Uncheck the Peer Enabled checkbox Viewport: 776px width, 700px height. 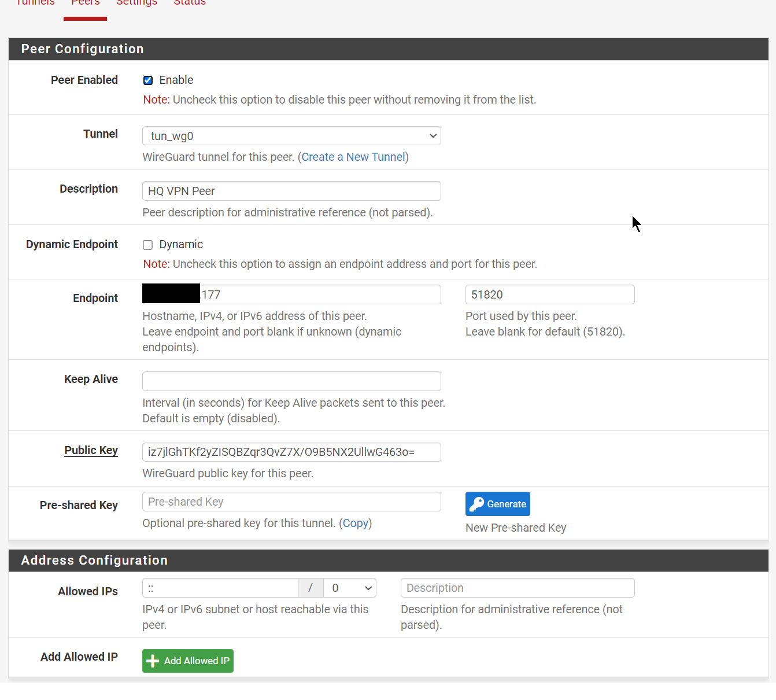(x=148, y=80)
